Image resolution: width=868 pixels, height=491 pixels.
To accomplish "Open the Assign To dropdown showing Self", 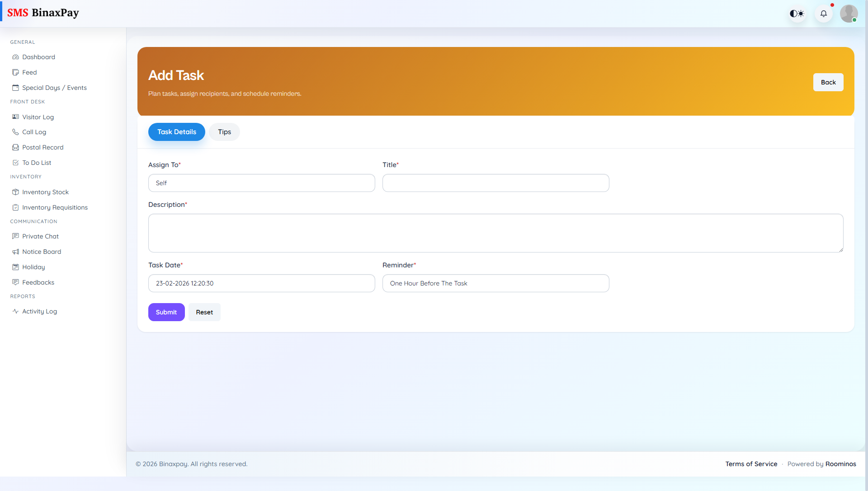I will pyautogui.click(x=261, y=183).
